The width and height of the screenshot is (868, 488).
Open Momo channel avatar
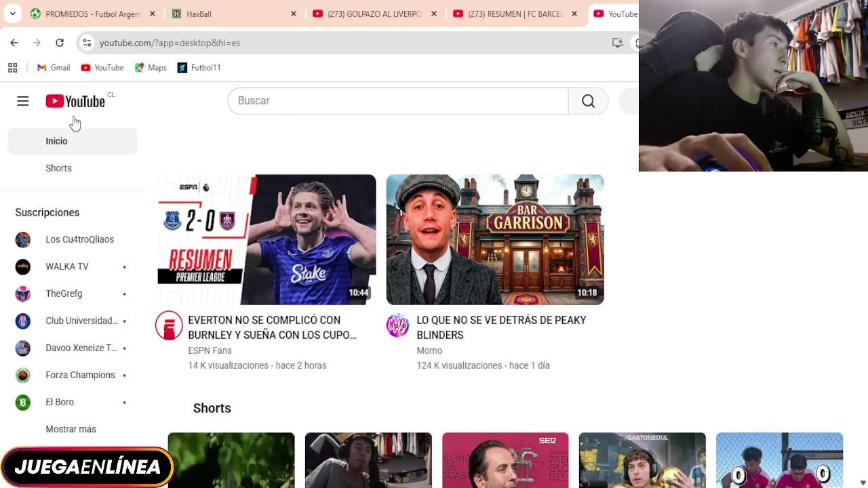tap(398, 326)
